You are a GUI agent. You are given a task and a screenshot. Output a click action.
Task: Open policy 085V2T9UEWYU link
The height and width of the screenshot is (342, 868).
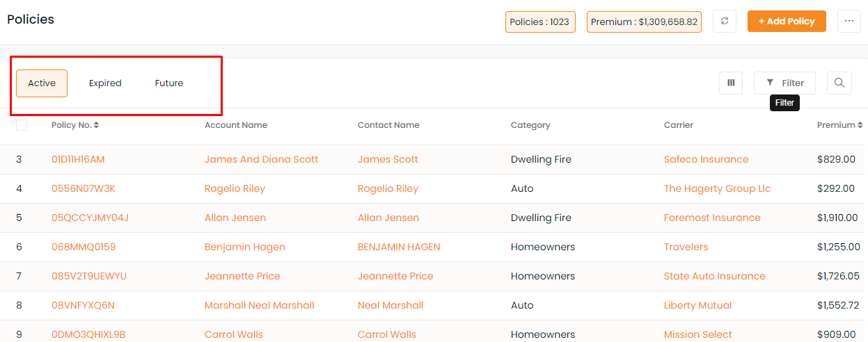pyautogui.click(x=89, y=276)
